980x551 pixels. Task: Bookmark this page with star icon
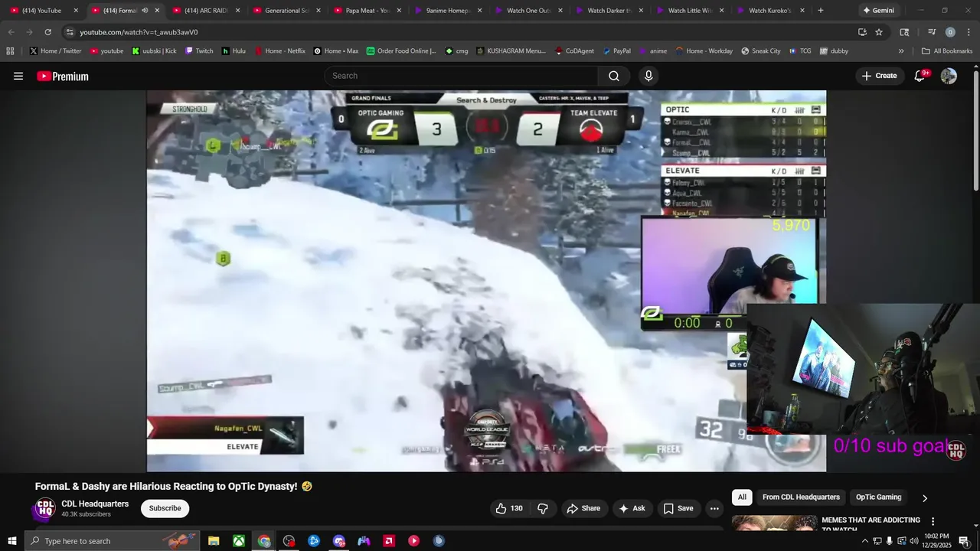pyautogui.click(x=879, y=32)
